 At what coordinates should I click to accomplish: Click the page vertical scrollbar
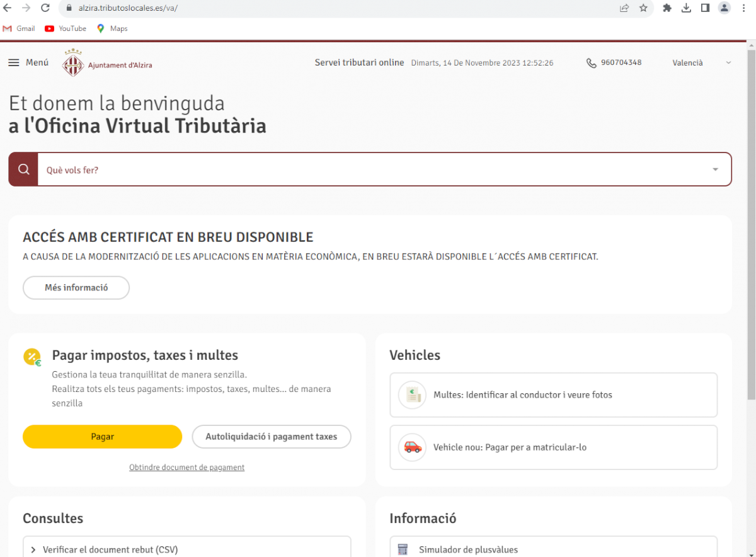750,221
